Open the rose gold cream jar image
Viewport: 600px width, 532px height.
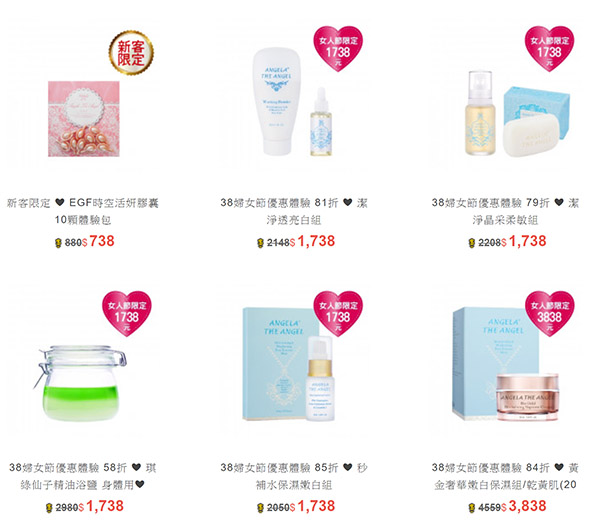(527, 397)
